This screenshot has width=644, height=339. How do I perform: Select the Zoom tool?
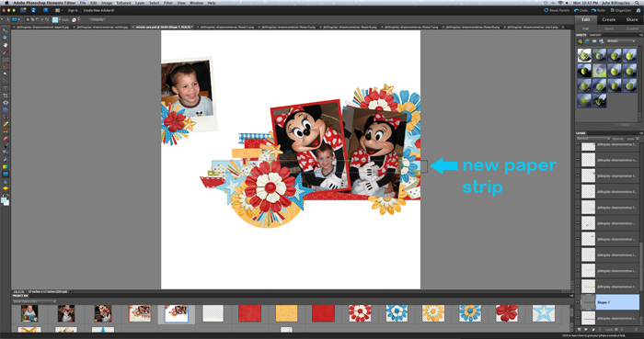[6, 38]
